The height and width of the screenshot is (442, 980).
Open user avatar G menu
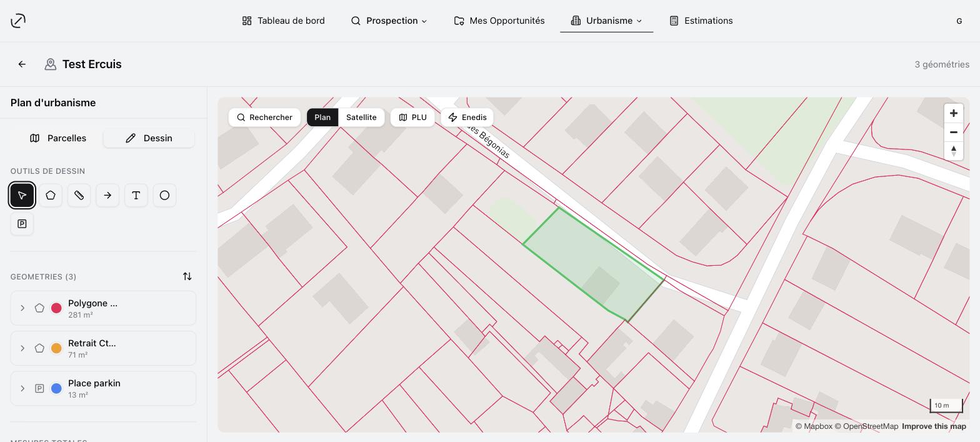[x=959, y=21]
